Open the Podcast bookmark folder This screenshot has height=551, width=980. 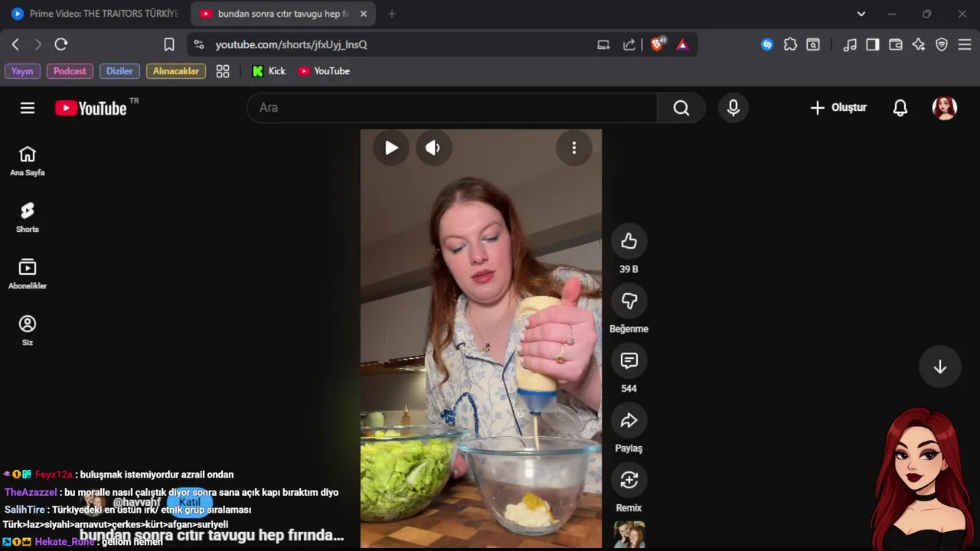pos(70,71)
